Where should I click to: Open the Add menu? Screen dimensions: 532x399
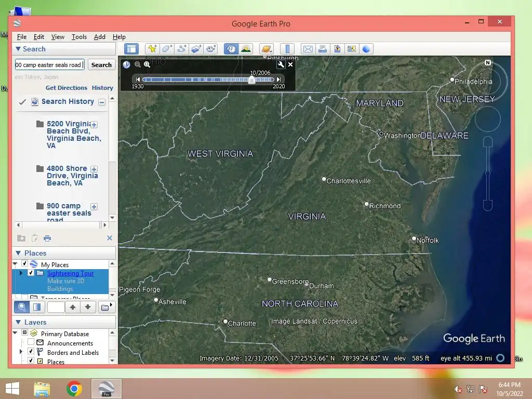99,37
